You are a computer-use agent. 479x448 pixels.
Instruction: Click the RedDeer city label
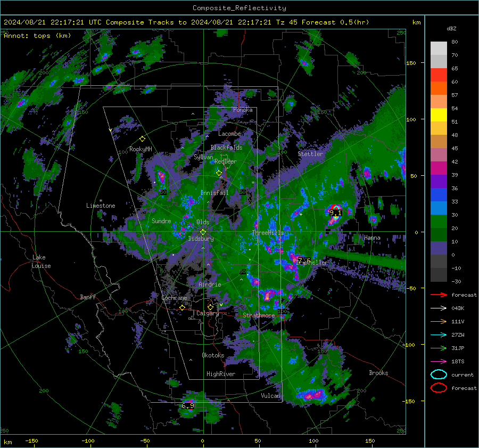click(226, 161)
